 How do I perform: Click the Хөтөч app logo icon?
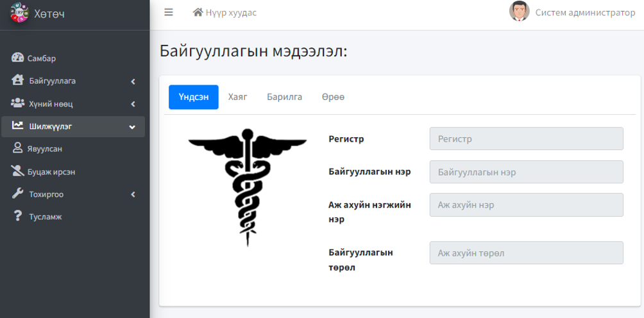coord(19,13)
